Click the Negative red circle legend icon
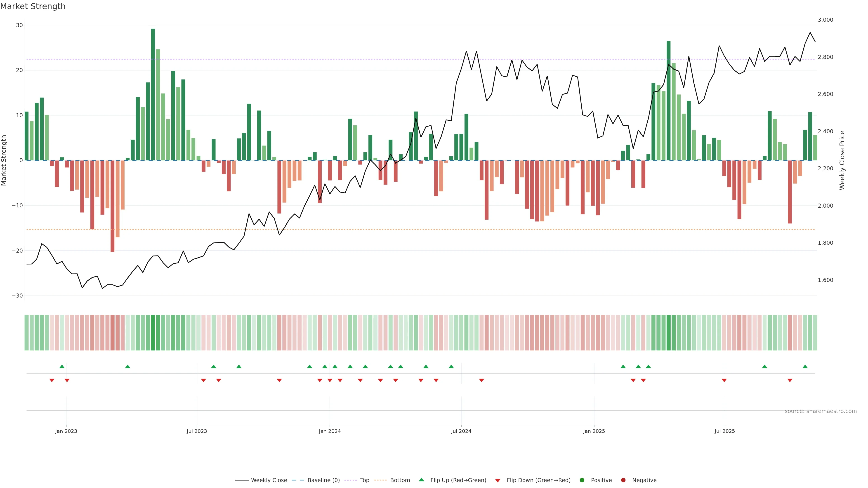The height and width of the screenshot is (488, 868). coord(623,480)
